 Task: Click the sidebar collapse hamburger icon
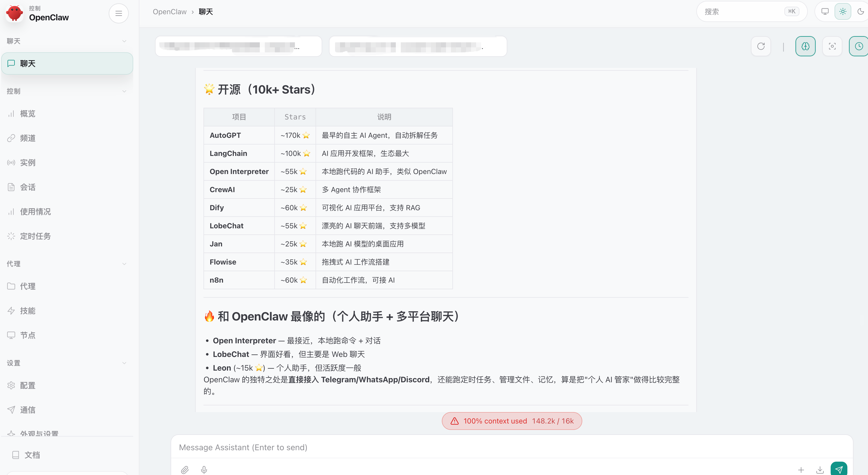coord(119,13)
